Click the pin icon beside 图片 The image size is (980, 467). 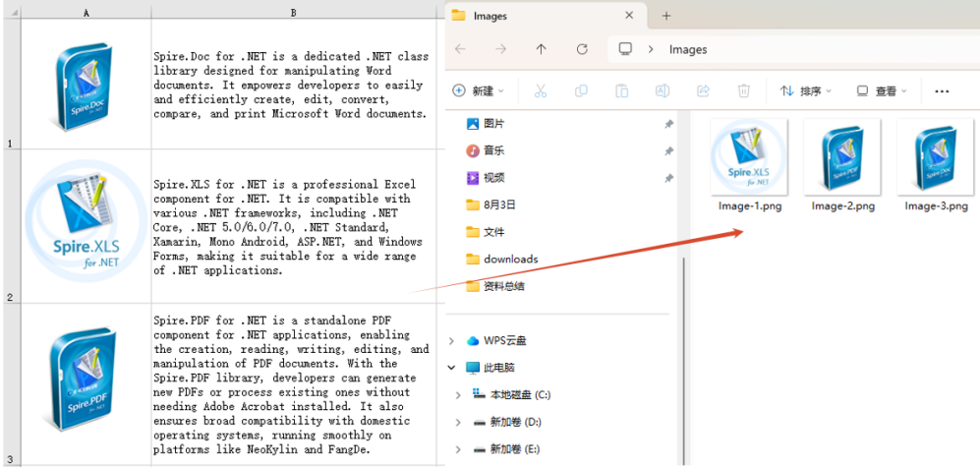pos(668,125)
